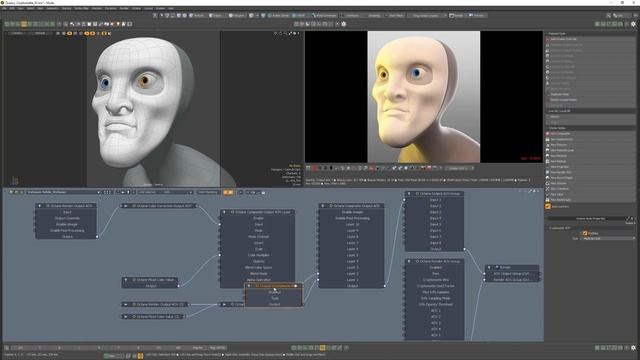Select the Octane Float Color Value node header
The height and width of the screenshot is (360, 640).
[x=150, y=280]
